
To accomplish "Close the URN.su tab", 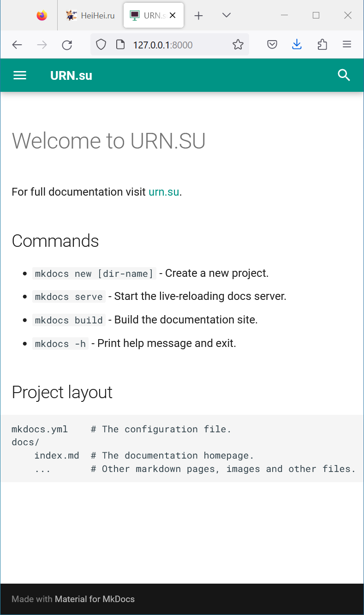I will point(173,15).
